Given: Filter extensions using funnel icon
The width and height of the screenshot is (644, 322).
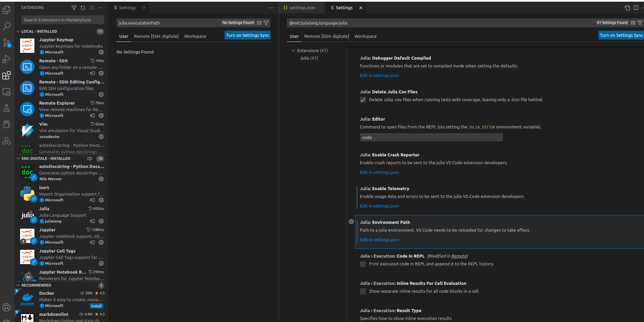Looking at the screenshot, I should click(74, 7).
